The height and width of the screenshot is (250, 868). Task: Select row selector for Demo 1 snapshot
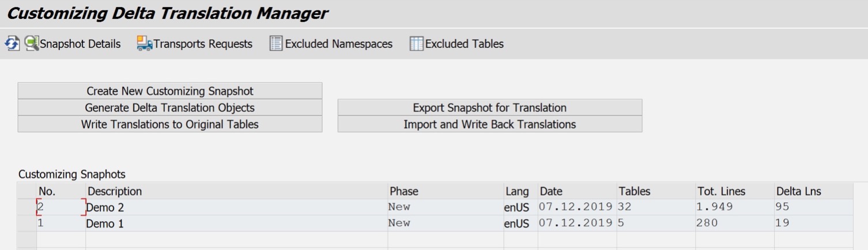pyautogui.click(x=27, y=224)
